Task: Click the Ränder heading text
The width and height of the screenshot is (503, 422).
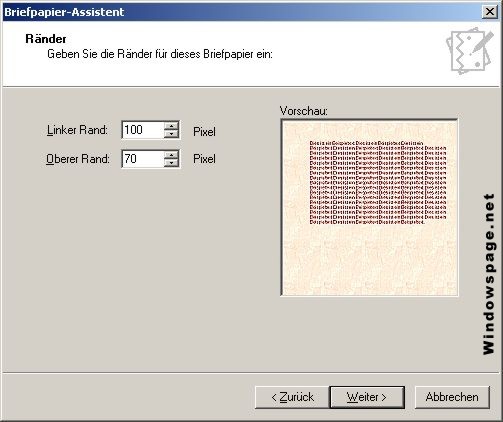Action: 46,39
